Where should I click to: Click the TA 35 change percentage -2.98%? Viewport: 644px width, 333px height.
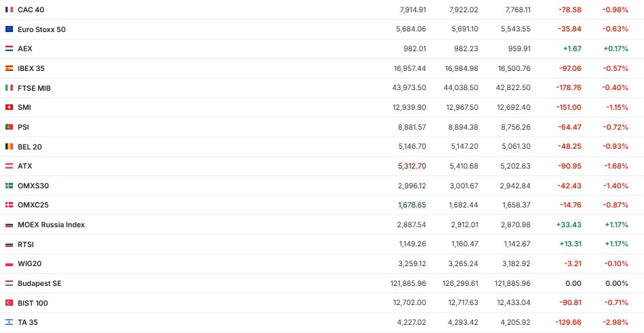(x=615, y=322)
